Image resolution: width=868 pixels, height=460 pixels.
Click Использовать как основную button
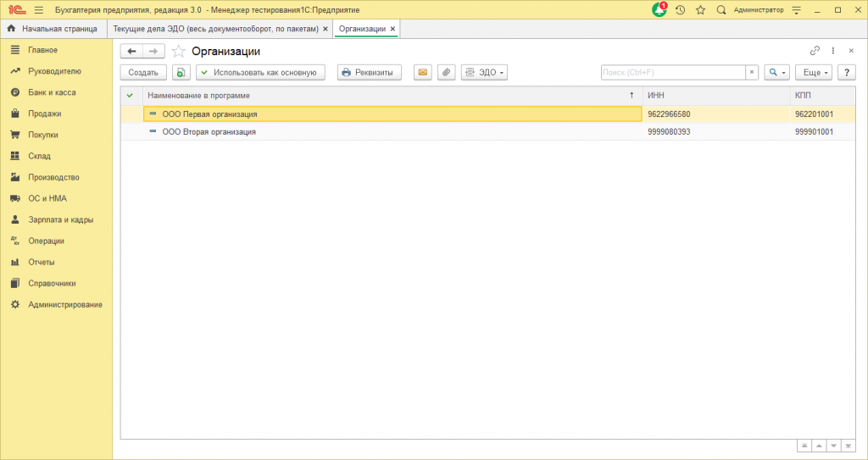pyautogui.click(x=260, y=73)
